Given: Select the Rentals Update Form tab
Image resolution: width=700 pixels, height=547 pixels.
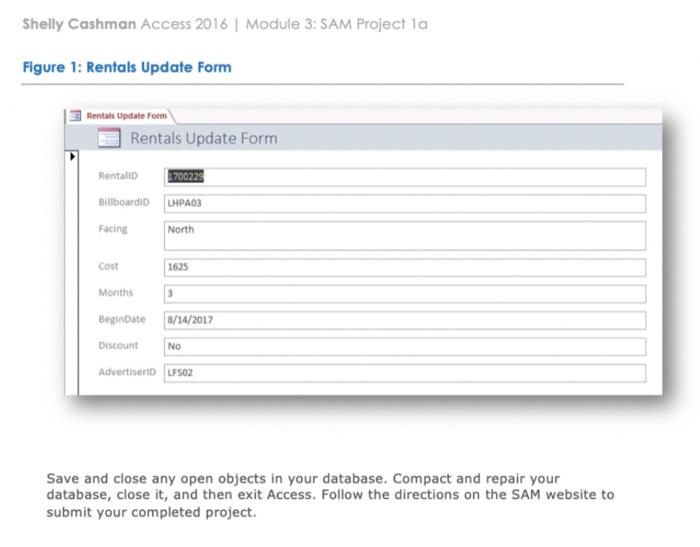Looking at the screenshot, I should [x=121, y=116].
